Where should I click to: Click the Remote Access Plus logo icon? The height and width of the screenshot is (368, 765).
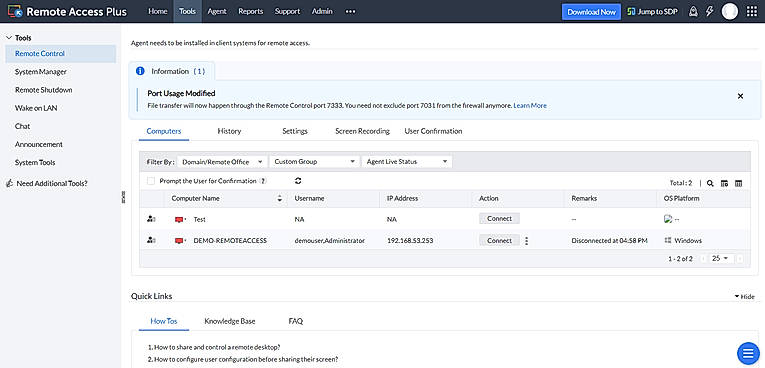(x=15, y=11)
